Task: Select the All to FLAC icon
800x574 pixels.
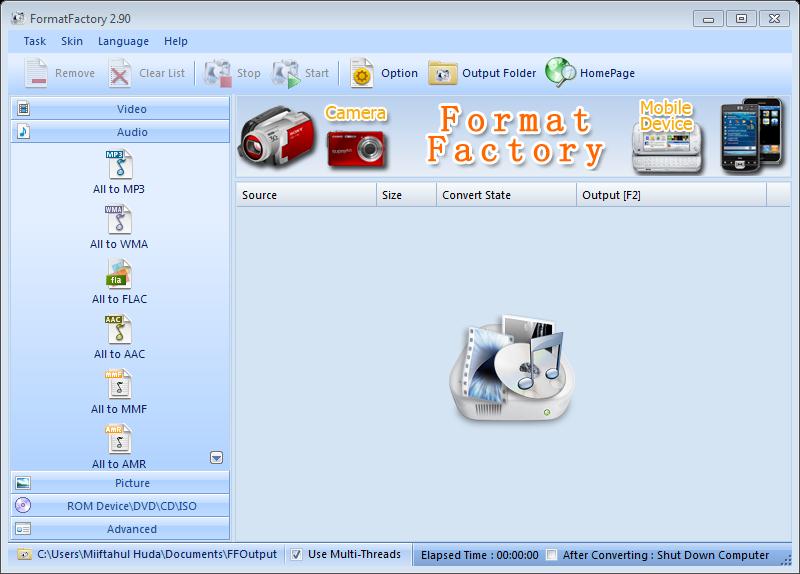Action: [119, 274]
